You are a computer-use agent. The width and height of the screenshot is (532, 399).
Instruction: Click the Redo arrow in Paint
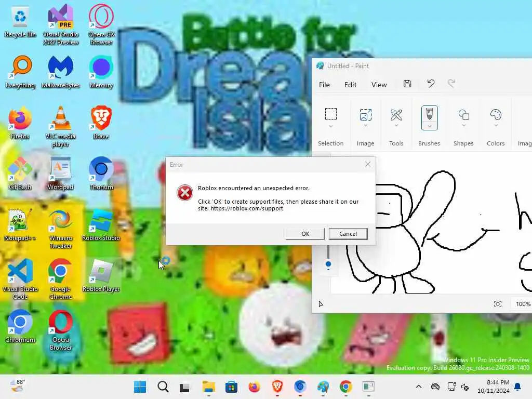[x=451, y=84]
